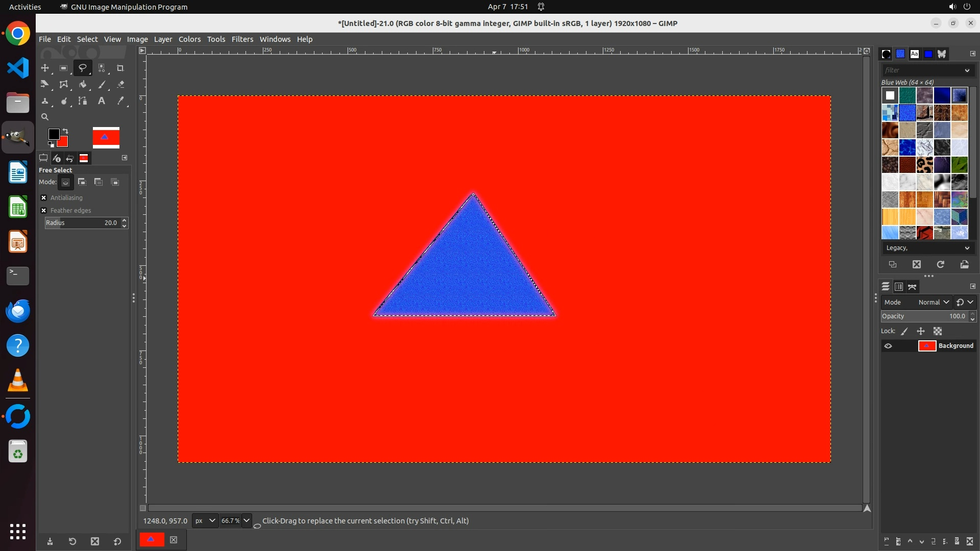Click the black foreground color swatch
Image resolution: width=980 pixels, height=551 pixels.
[53, 134]
